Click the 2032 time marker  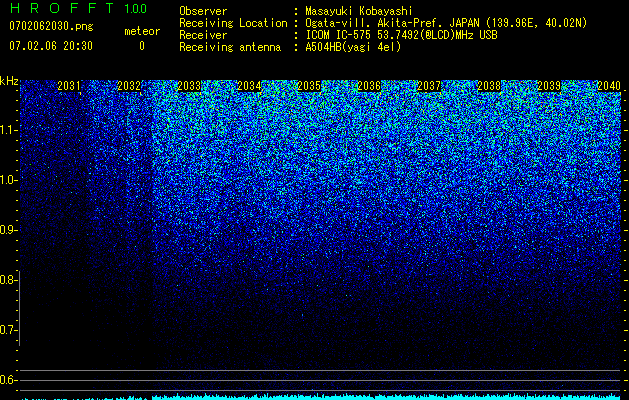point(129,86)
